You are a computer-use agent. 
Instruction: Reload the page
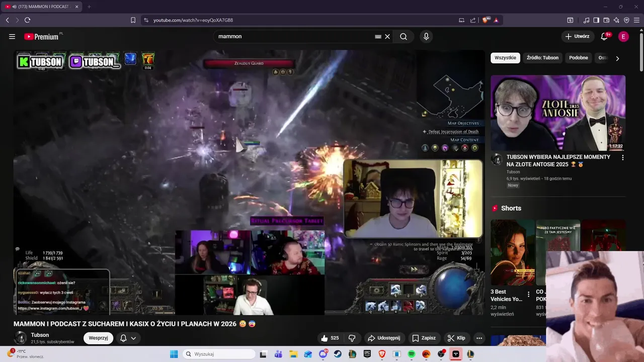click(27, 20)
